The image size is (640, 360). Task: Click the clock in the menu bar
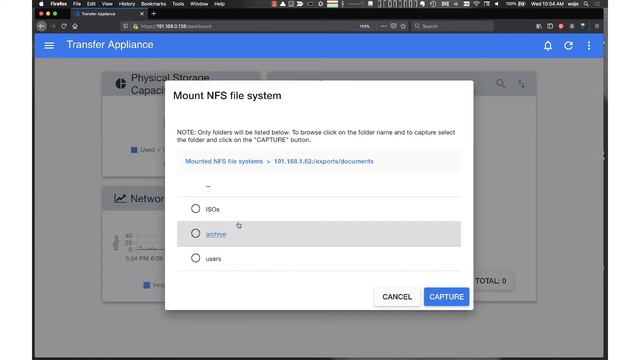tap(547, 4)
